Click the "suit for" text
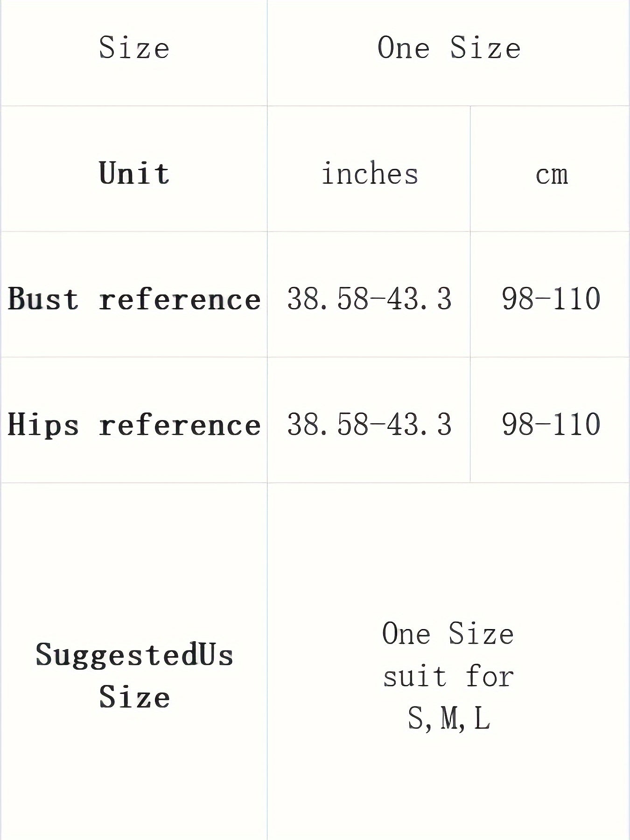 click(x=448, y=676)
